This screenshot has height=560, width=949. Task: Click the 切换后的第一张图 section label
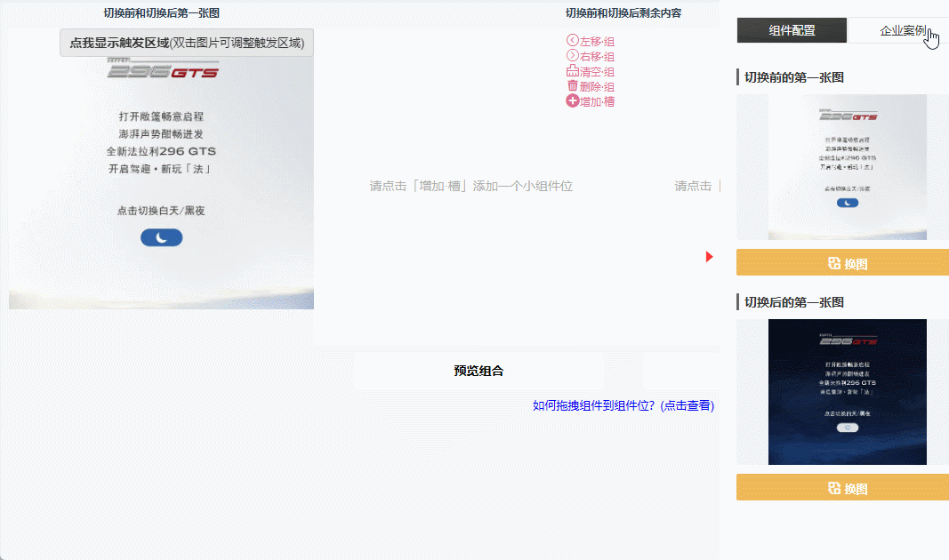point(794,302)
